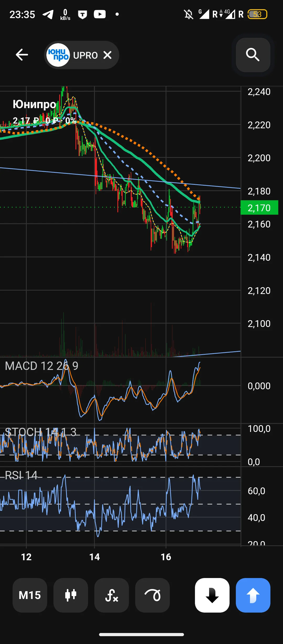Tap the YouTube notification icon
This screenshot has height=644, width=283.
[100, 14]
